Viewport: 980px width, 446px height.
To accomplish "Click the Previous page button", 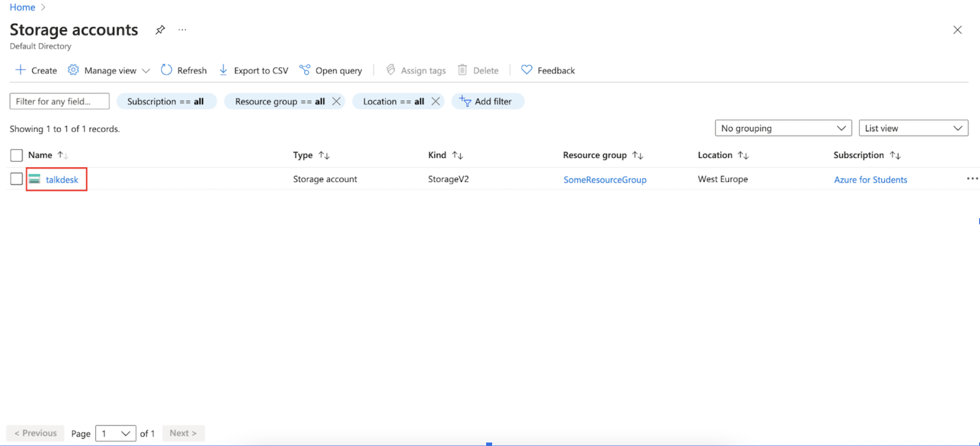I will point(35,433).
